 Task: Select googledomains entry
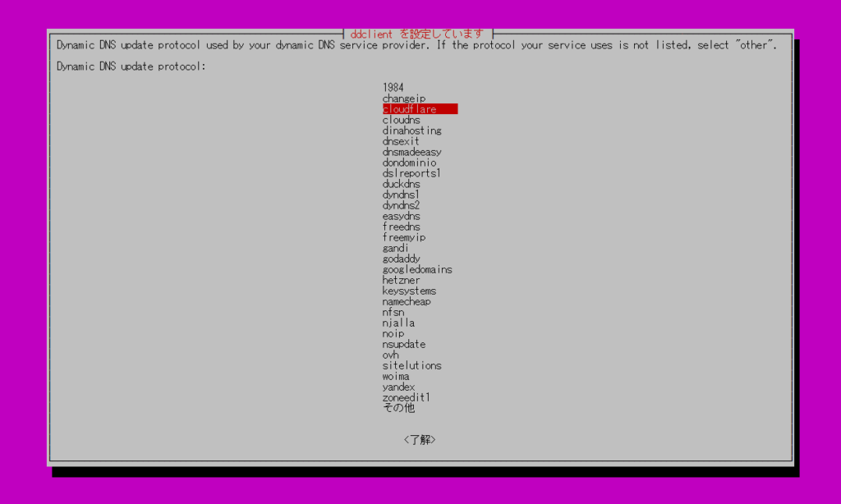click(416, 269)
